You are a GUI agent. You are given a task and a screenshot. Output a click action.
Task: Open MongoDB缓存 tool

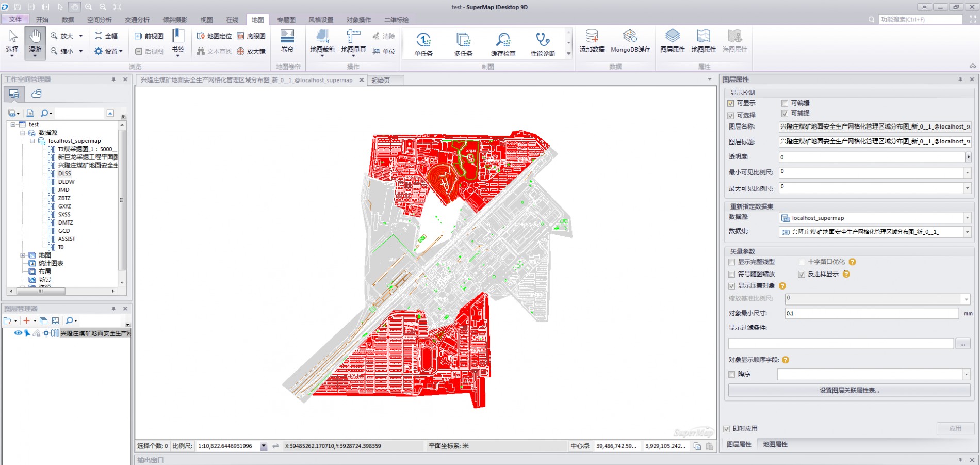coord(630,41)
